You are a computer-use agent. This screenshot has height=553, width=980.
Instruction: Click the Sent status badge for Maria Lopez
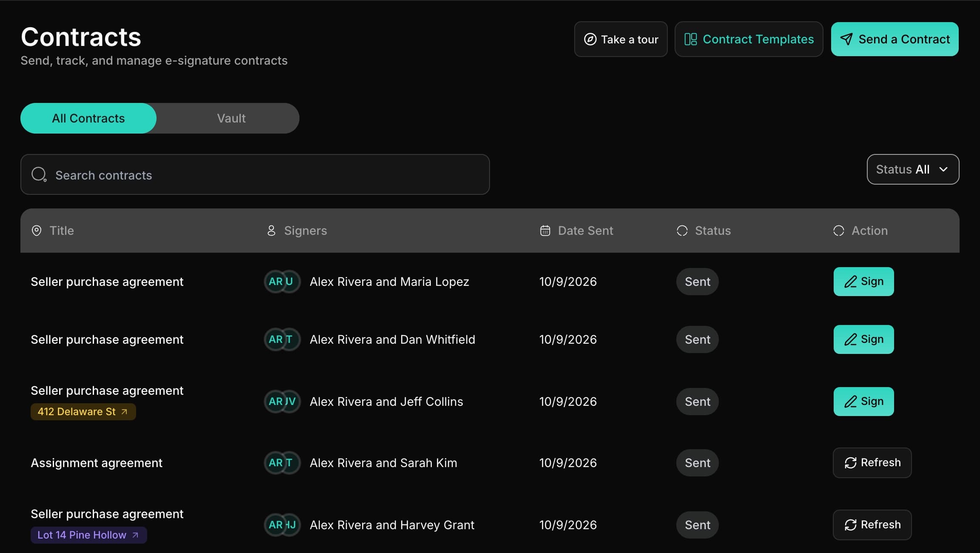(x=698, y=282)
